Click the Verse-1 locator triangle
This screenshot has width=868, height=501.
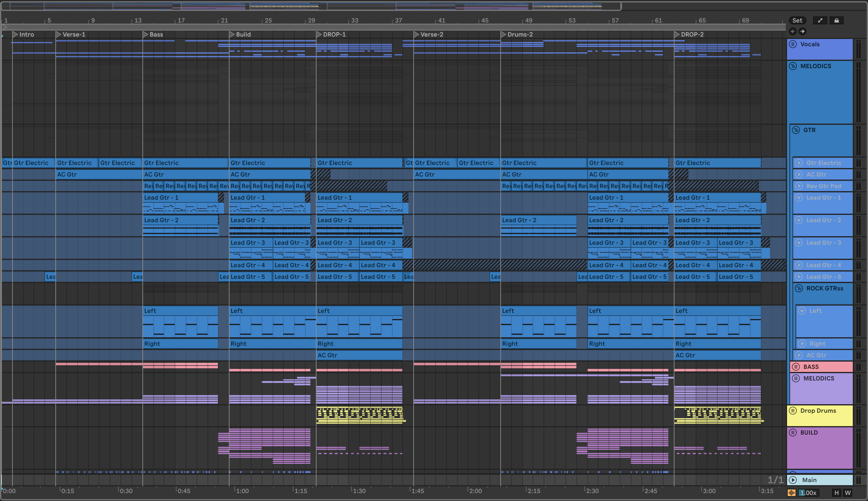click(x=58, y=34)
